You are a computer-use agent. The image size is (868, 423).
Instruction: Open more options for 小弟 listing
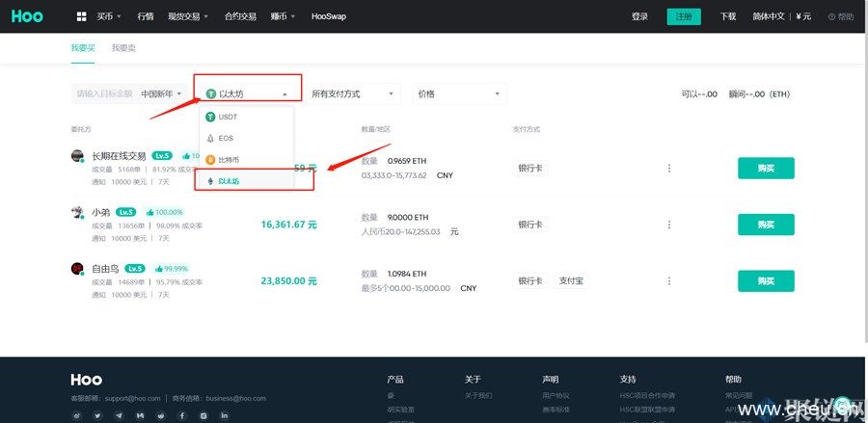pos(668,224)
